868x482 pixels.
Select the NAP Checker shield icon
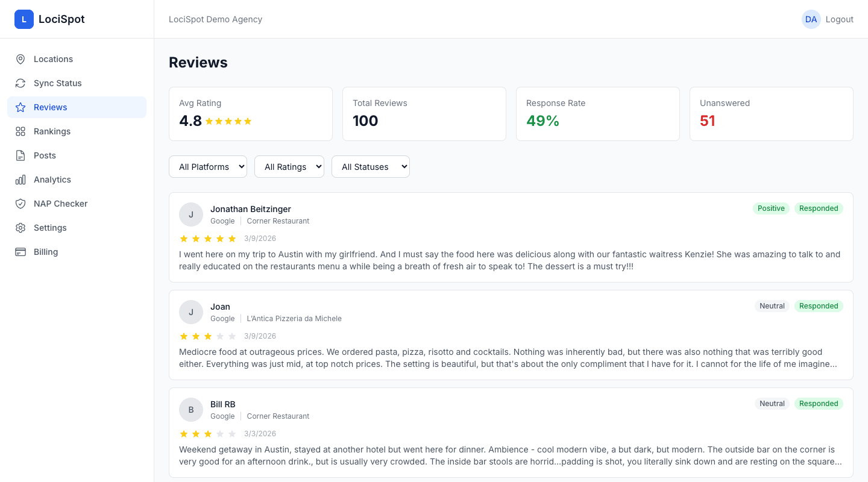point(20,204)
